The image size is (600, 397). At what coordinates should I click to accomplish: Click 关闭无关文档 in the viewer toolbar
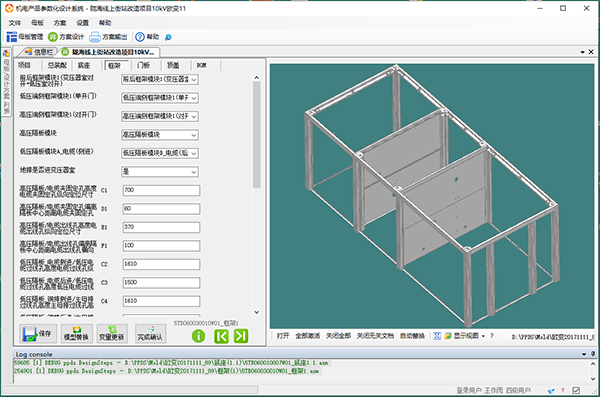coord(375,336)
